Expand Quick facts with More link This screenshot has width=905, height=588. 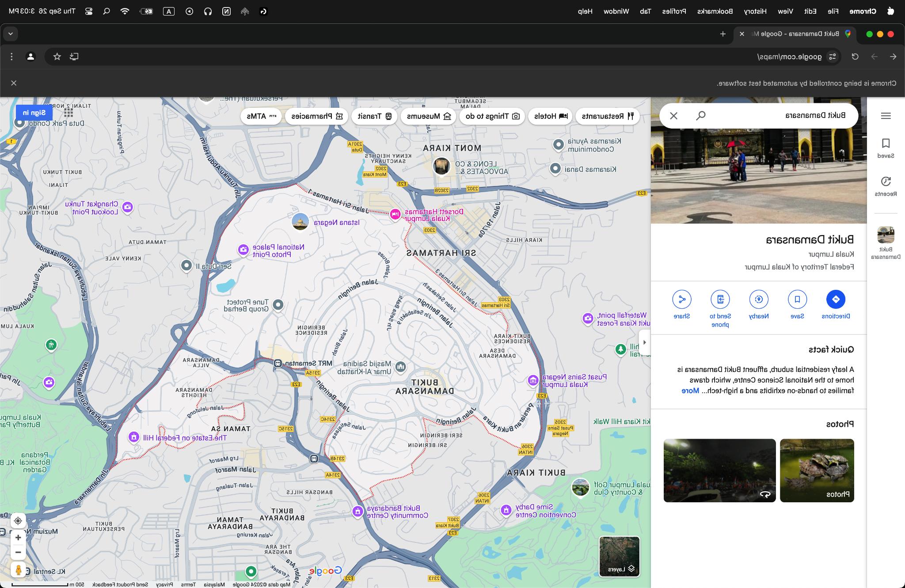pos(690,391)
